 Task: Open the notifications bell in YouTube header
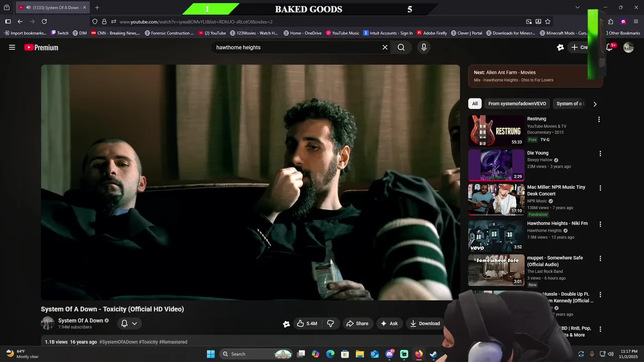click(x=609, y=47)
